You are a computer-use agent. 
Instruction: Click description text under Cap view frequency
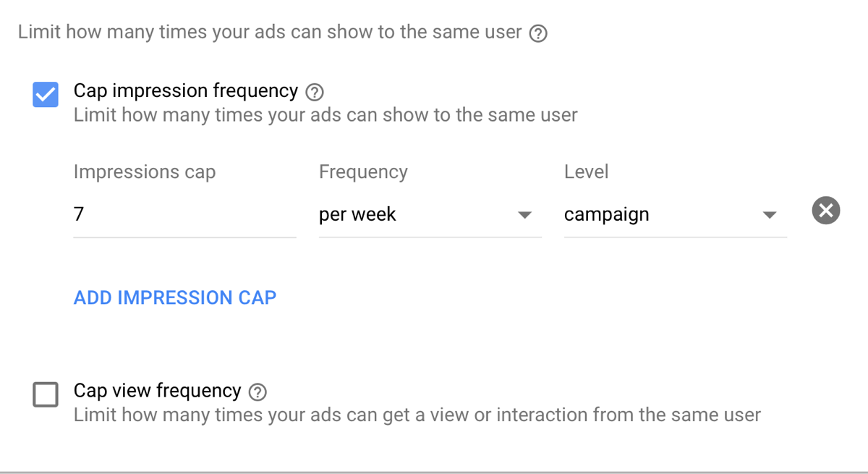click(417, 415)
